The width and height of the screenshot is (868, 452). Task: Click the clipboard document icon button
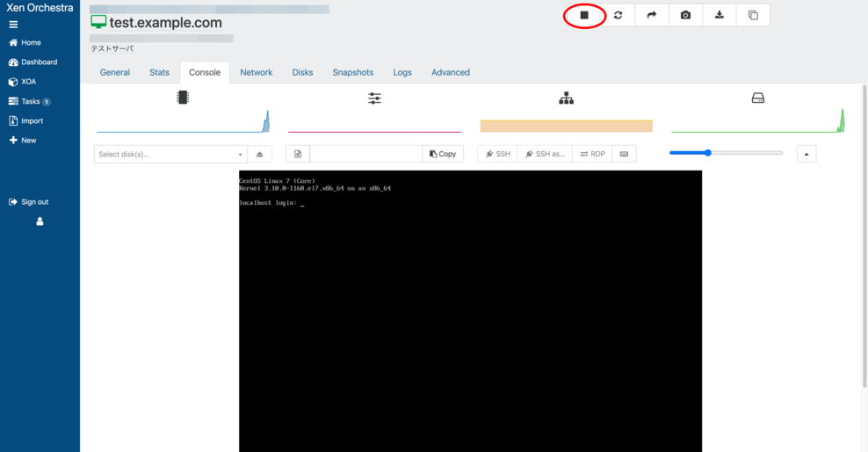298,154
